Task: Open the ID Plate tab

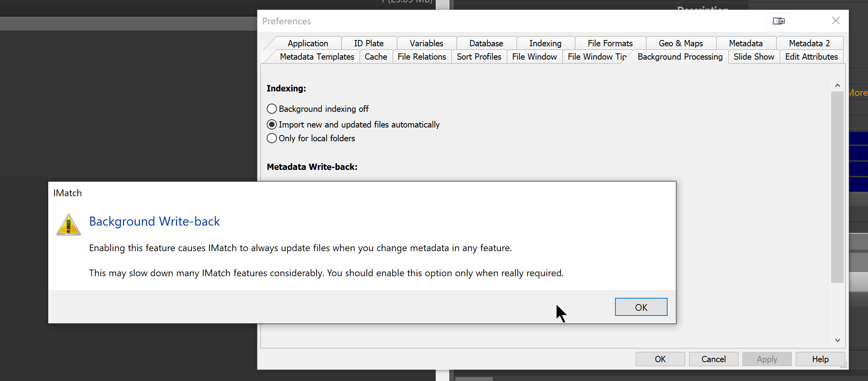Action: click(369, 43)
